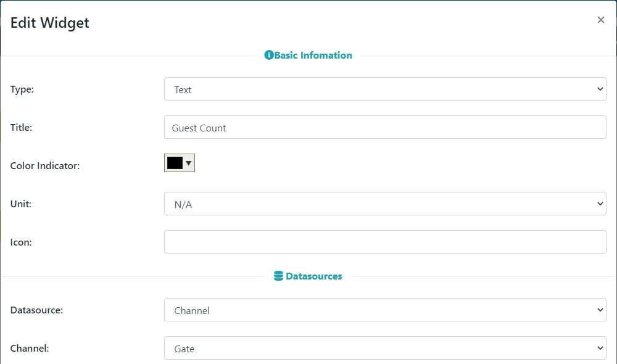The image size is (617, 364).
Task: Click the "Color Indicator:" label
Action: [45, 166]
